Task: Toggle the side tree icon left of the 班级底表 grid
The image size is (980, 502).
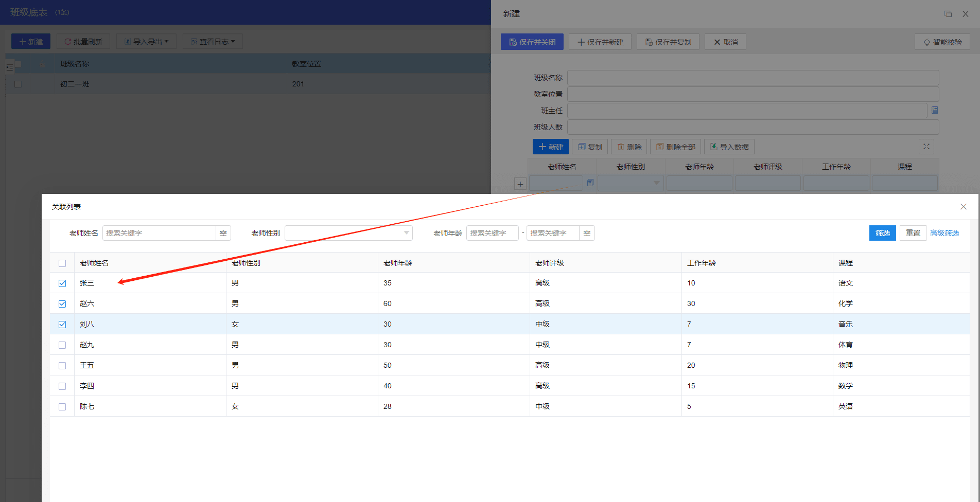Action: click(x=9, y=67)
